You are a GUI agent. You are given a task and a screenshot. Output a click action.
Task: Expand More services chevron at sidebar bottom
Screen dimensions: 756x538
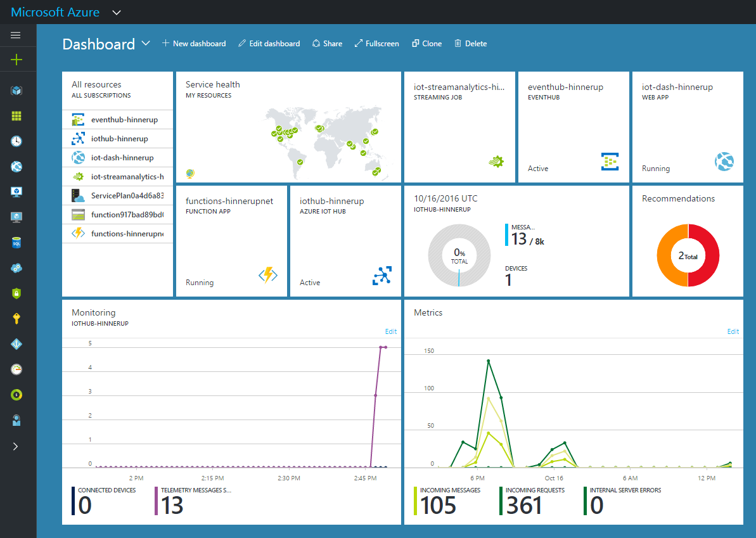[16, 446]
